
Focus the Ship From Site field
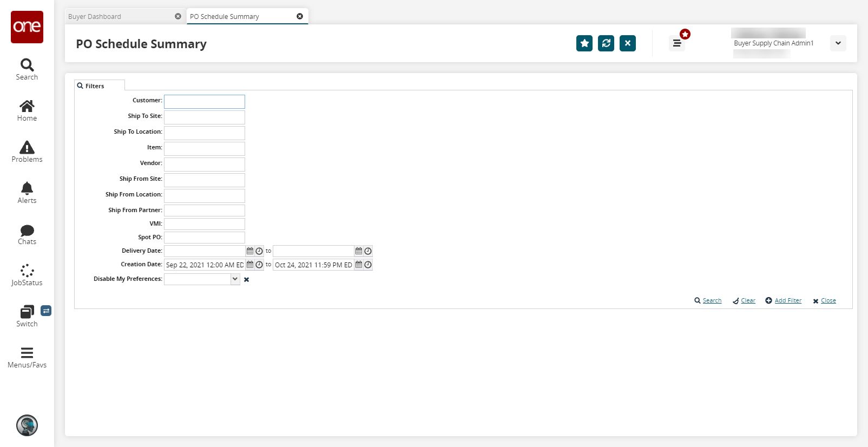pyautogui.click(x=205, y=180)
